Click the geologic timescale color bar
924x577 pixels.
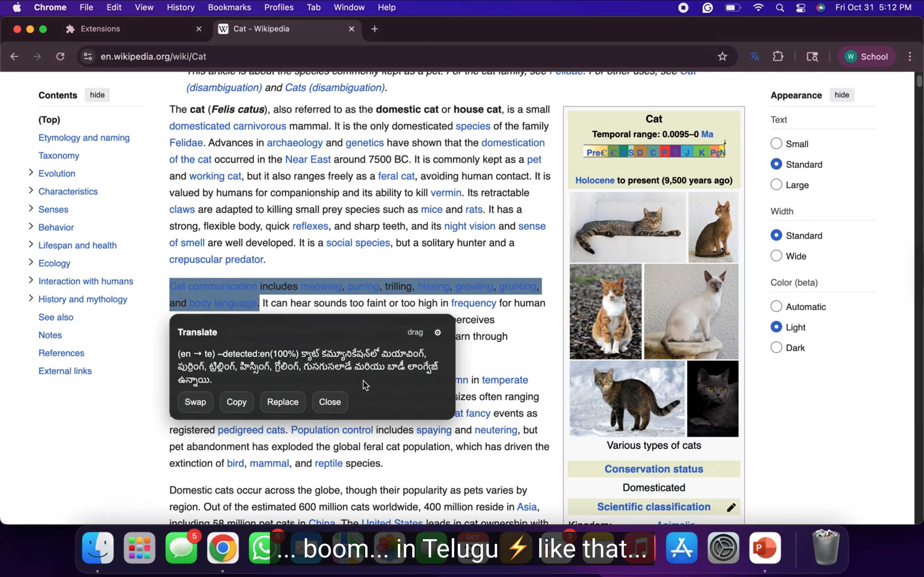(x=654, y=152)
